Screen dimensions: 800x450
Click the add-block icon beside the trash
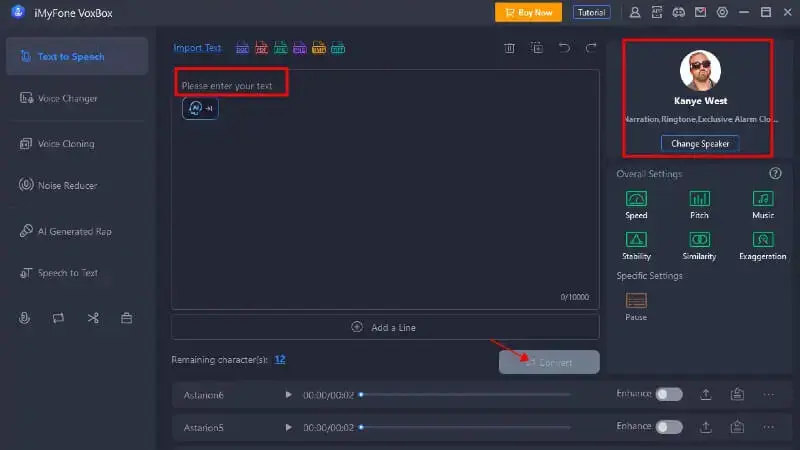537,48
